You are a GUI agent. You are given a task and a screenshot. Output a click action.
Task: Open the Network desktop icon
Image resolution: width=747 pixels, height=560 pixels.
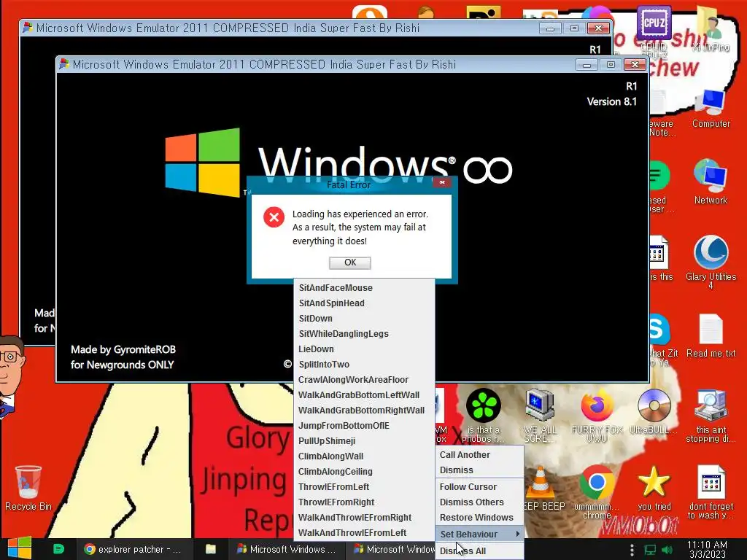tap(711, 182)
